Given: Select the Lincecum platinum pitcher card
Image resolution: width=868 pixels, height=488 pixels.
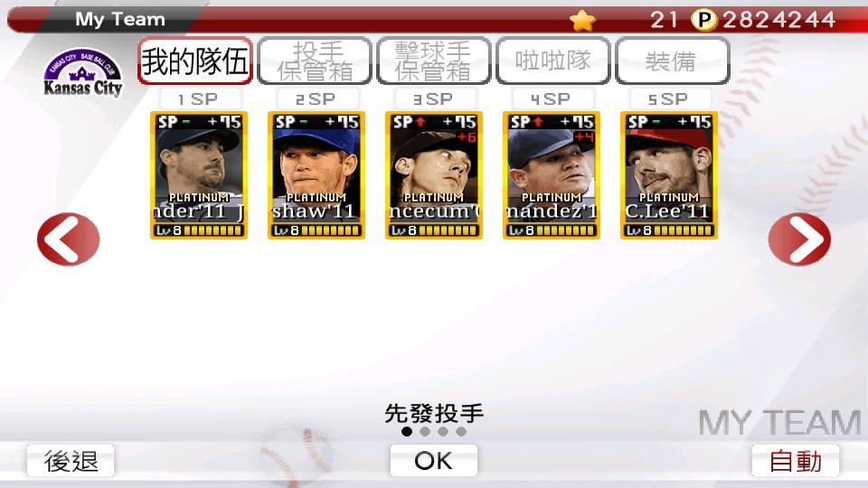Looking at the screenshot, I should (433, 175).
